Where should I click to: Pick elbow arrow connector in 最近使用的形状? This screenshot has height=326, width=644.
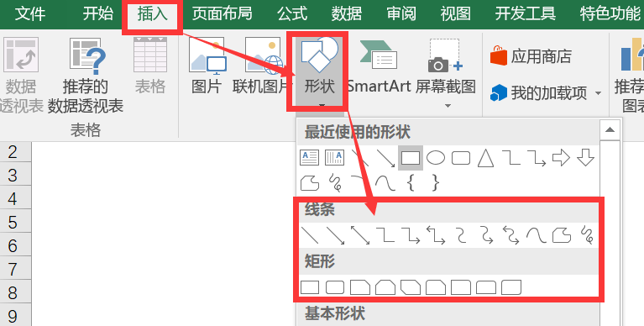coord(536,157)
